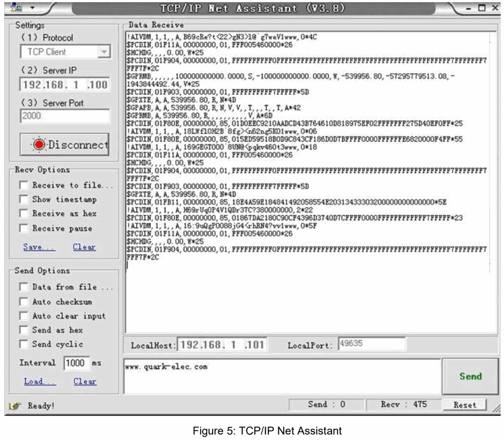504x440 pixels.
Task: Click the $GPAPB data line
Action: 214,108
